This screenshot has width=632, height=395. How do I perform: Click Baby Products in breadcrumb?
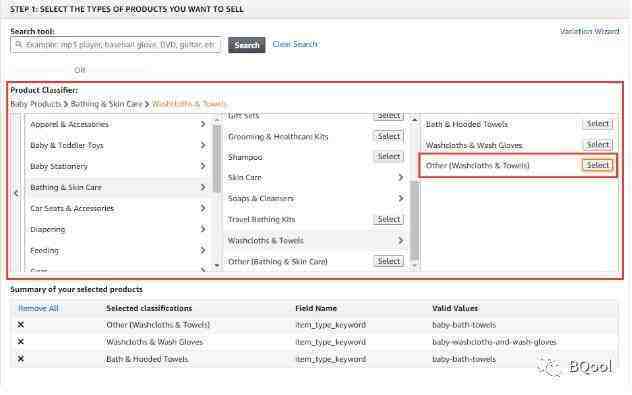(x=36, y=104)
